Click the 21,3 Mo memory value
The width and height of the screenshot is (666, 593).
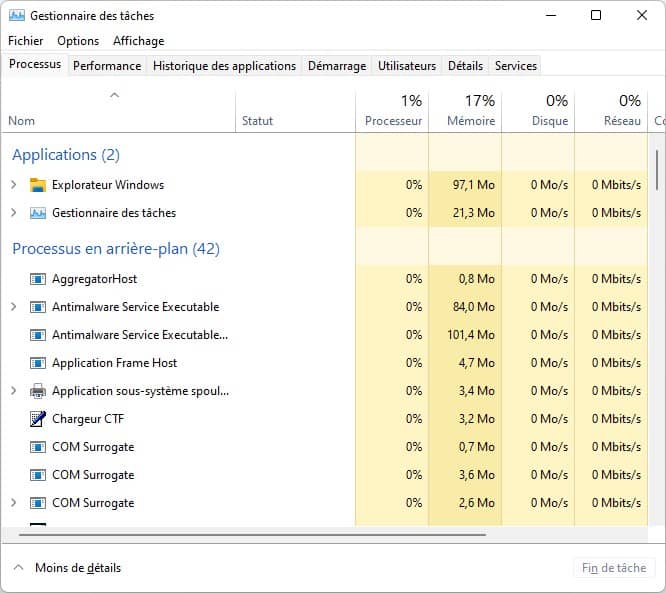coord(474,213)
